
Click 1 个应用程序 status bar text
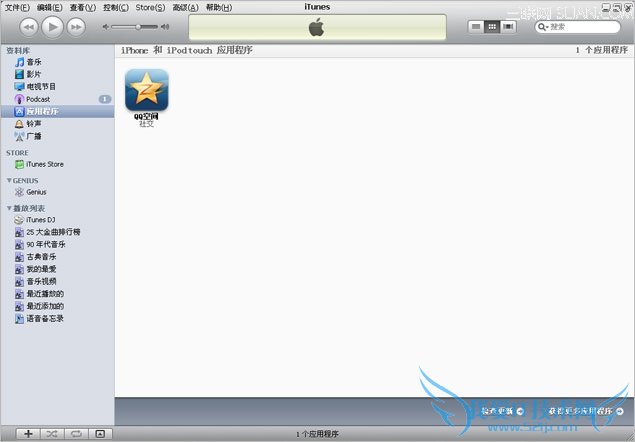click(317, 434)
